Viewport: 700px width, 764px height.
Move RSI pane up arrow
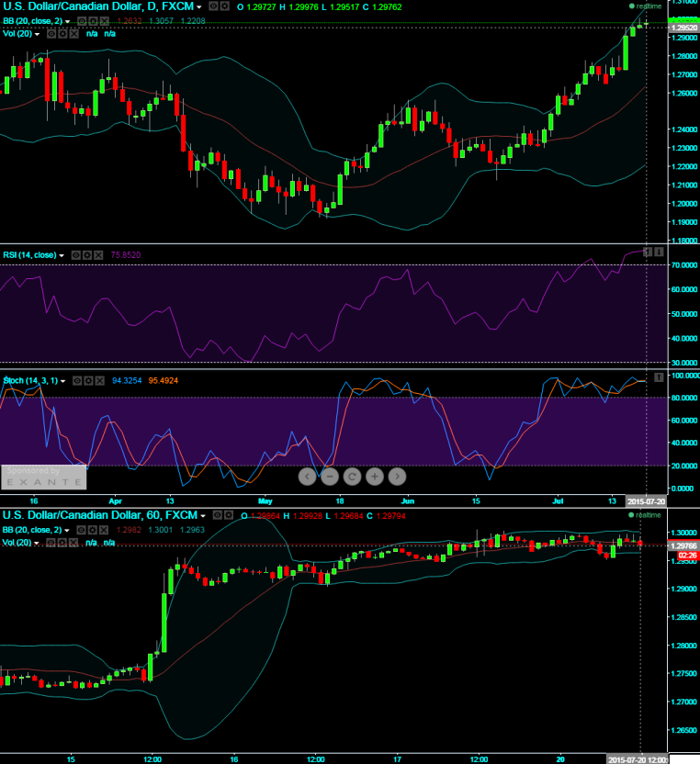(x=648, y=252)
